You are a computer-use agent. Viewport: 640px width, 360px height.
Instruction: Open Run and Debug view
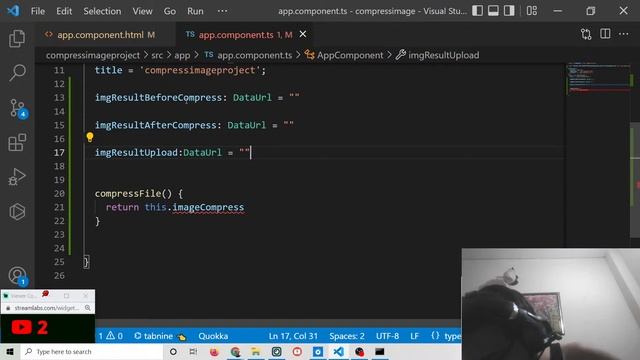(17, 177)
